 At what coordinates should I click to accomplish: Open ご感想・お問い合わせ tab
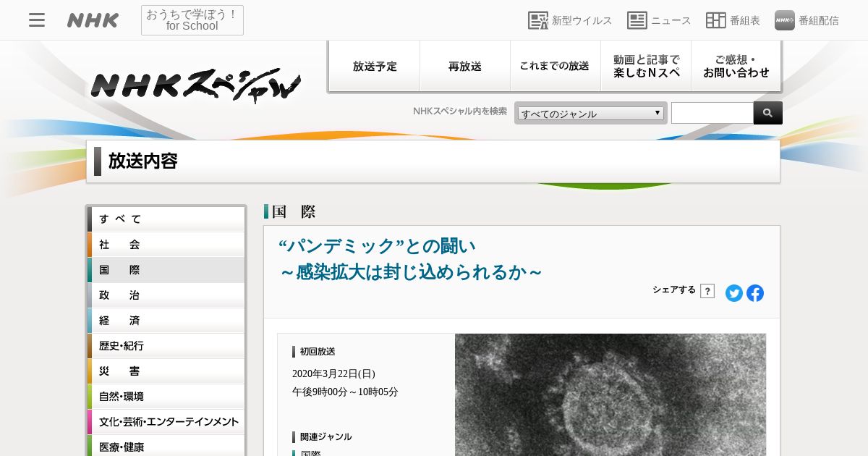[x=736, y=66]
